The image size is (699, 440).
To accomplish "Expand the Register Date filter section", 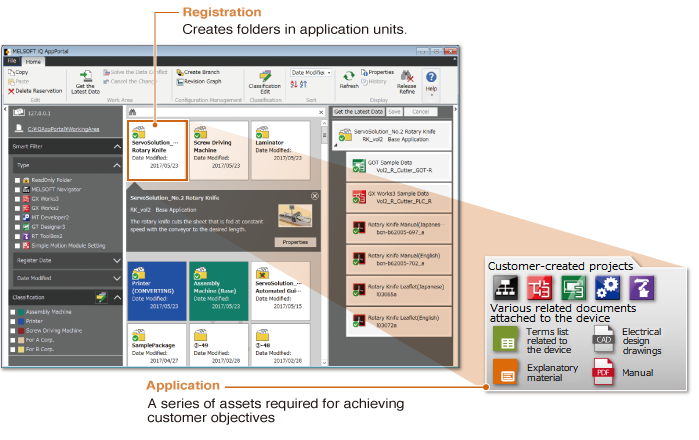I will click(115, 260).
